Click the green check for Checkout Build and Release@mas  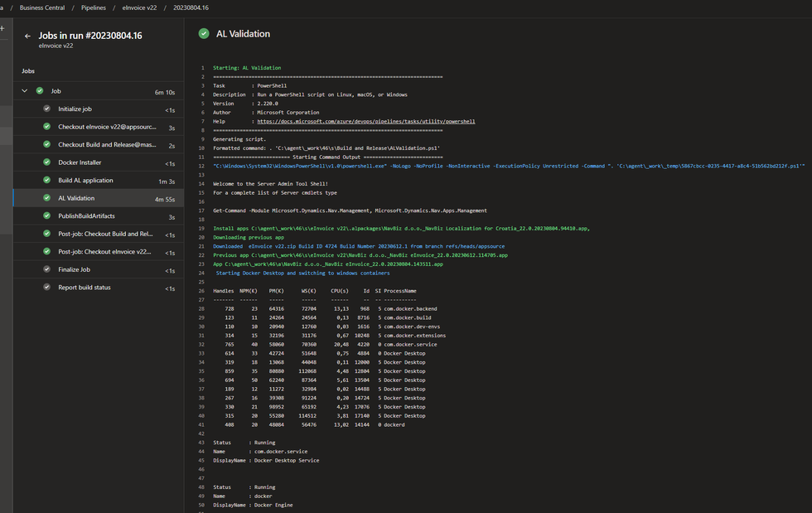[46, 144]
